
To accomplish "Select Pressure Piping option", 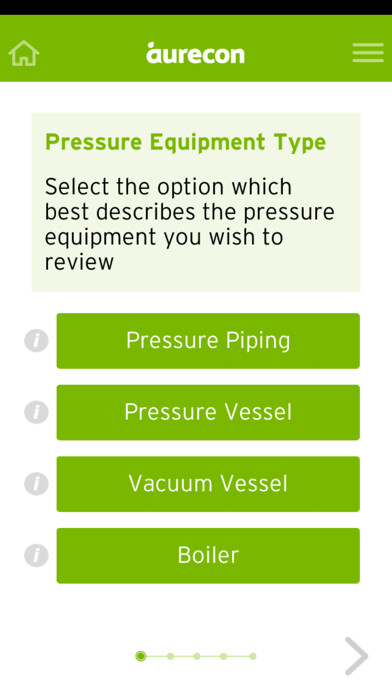I will tap(208, 341).
